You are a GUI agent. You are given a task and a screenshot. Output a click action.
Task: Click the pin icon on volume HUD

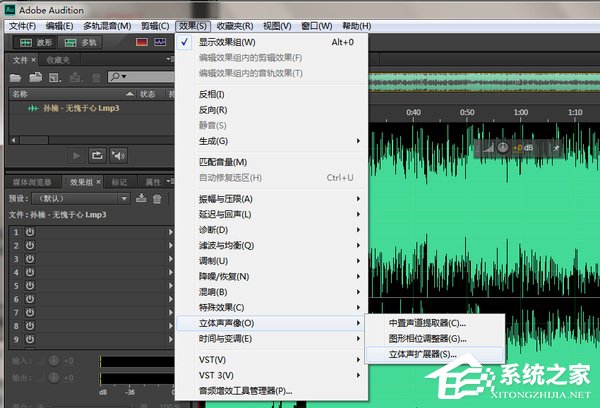pyautogui.click(x=556, y=148)
